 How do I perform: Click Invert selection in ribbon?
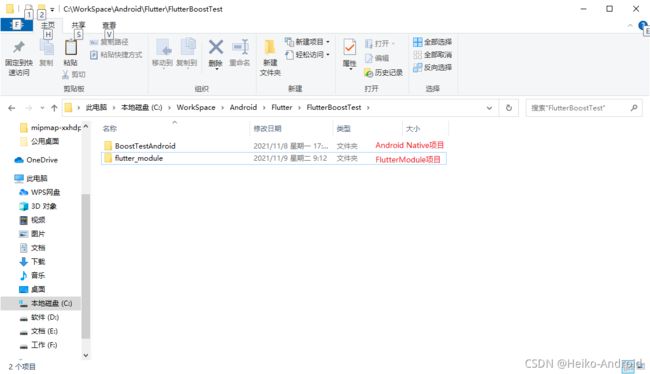point(432,67)
